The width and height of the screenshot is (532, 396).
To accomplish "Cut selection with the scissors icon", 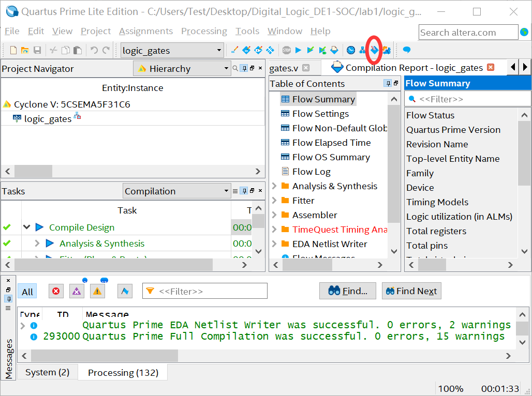I will 53,50.
